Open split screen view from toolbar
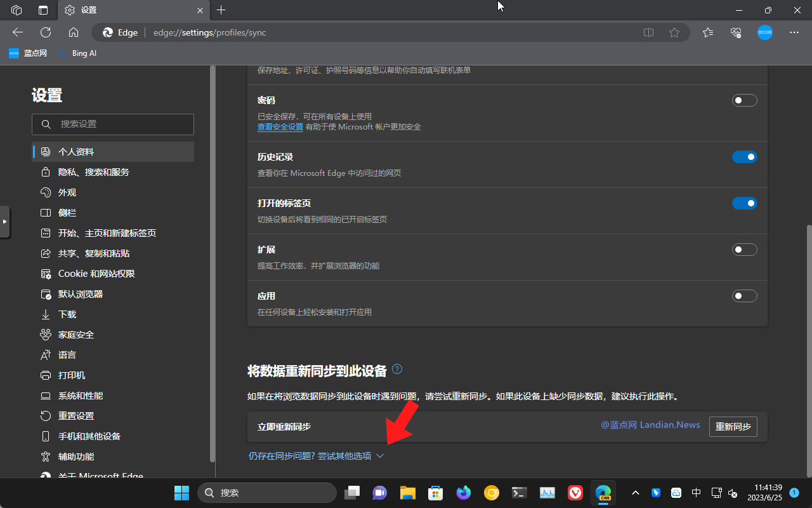Image resolution: width=812 pixels, height=508 pixels. pos(648,32)
